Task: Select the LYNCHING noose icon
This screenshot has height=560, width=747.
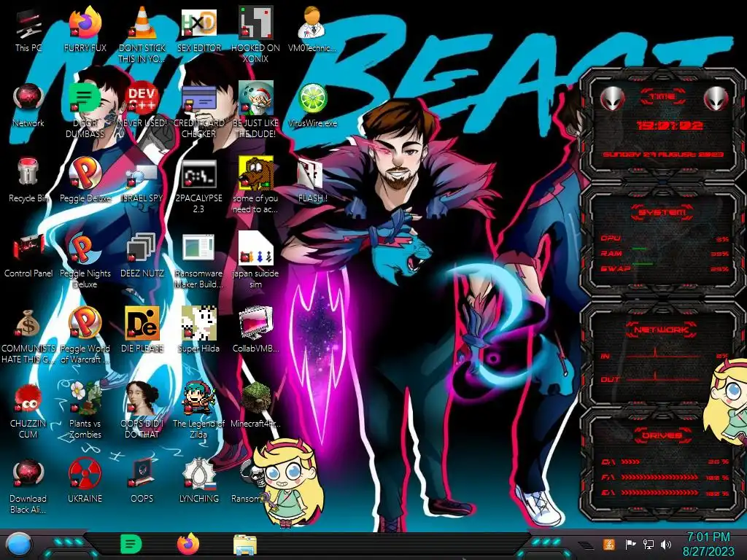Action: (198, 481)
